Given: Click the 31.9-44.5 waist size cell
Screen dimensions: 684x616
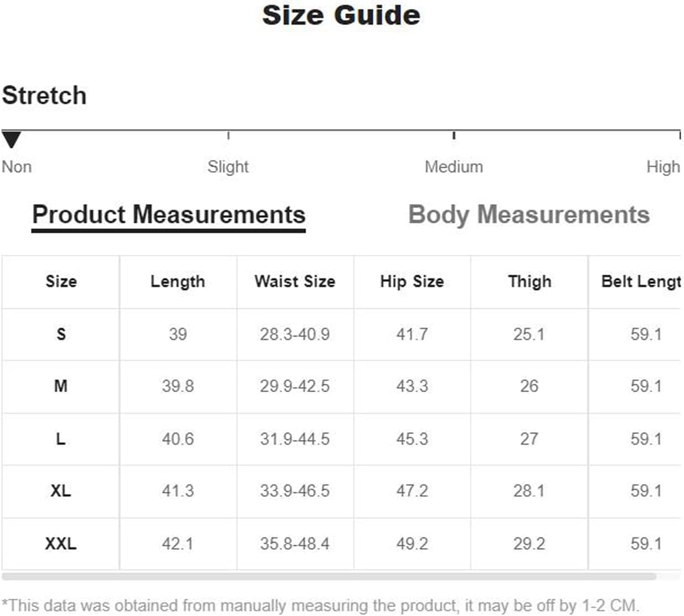Looking at the screenshot, I should pos(295,439).
